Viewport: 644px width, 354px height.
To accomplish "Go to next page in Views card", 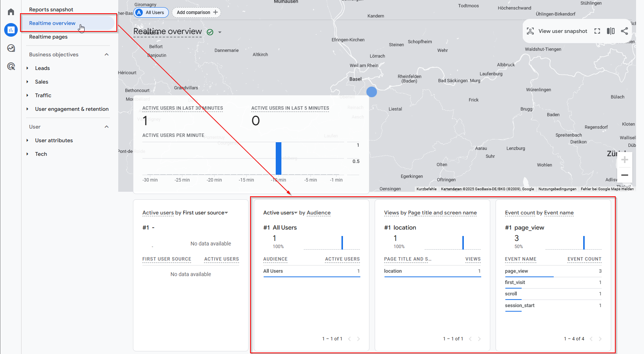I will (x=479, y=339).
